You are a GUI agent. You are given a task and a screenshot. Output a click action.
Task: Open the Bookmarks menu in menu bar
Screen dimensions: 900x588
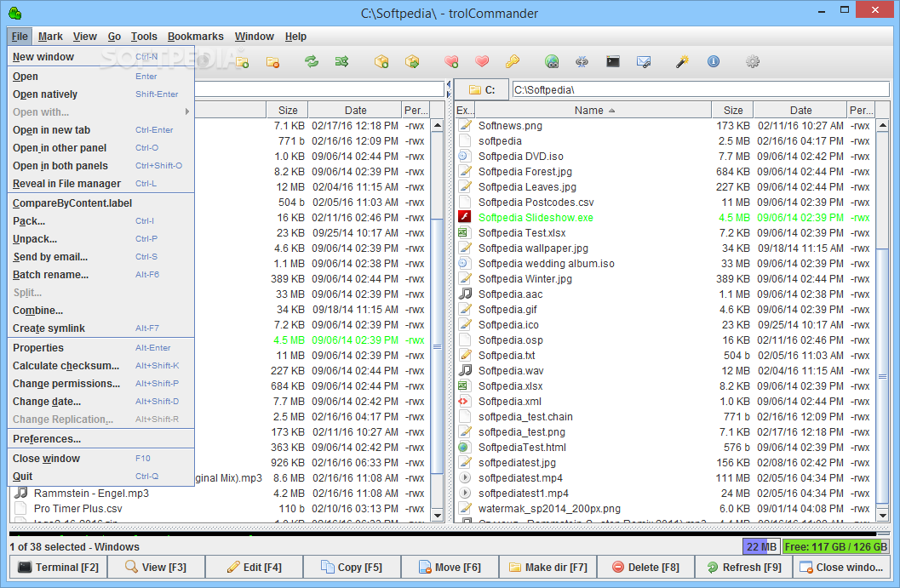tap(195, 36)
